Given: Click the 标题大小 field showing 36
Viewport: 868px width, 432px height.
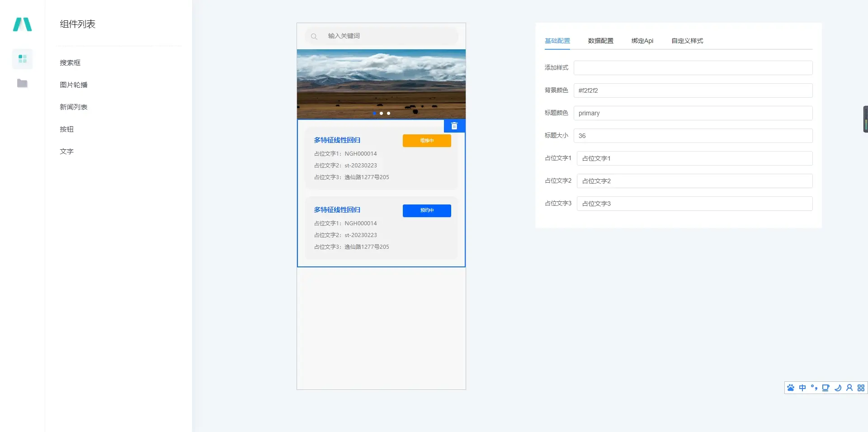Looking at the screenshot, I should [x=693, y=136].
